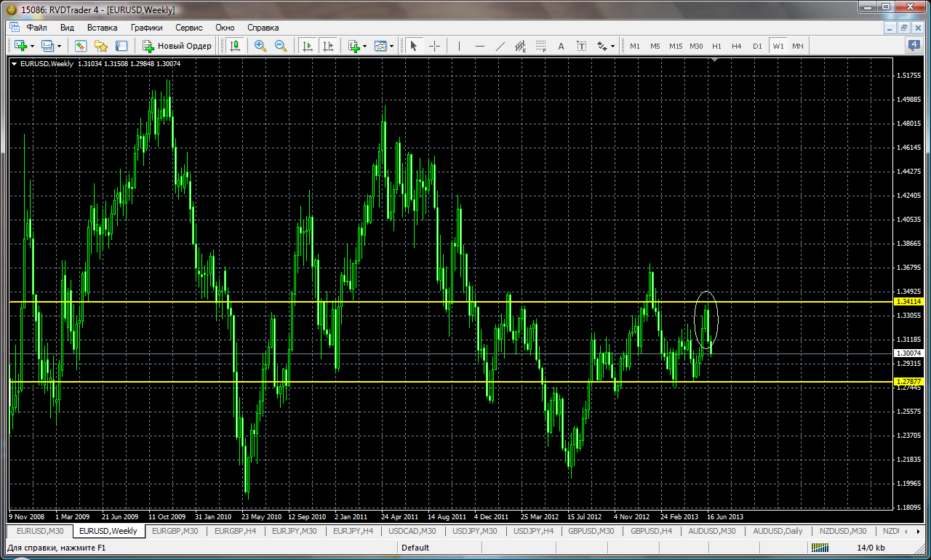Select the Fibonacci retracement tool
Screen dimensions: 931x560
point(540,46)
